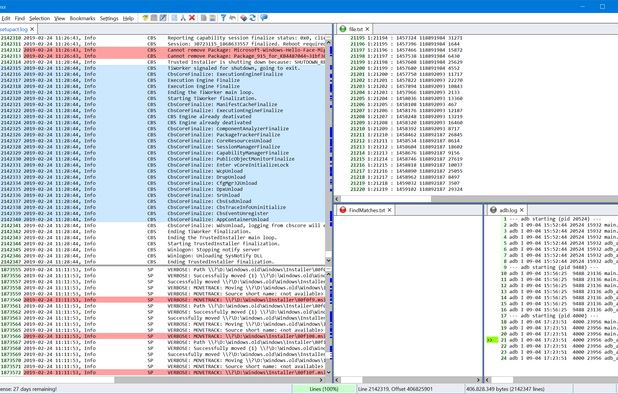Viewport: 618px width, 394px height.
Task: Click left arrow of FindMatches.txt horizontal scrollbar
Action: click(337, 380)
